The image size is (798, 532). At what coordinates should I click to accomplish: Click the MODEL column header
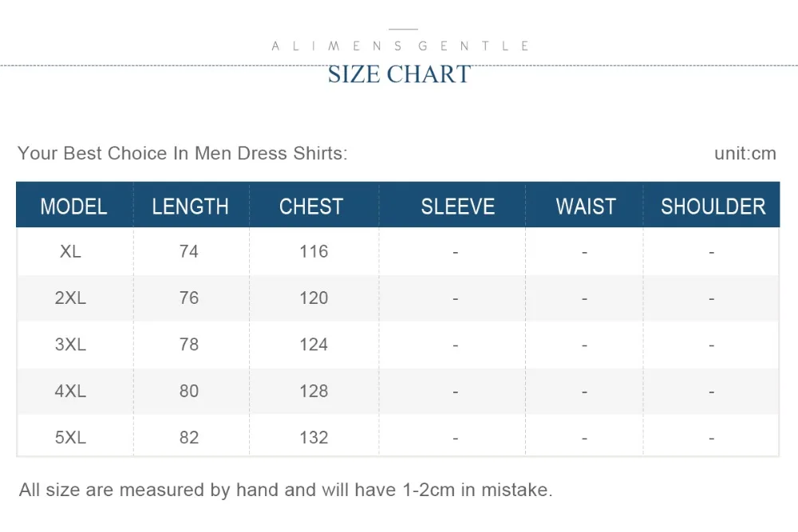73,207
